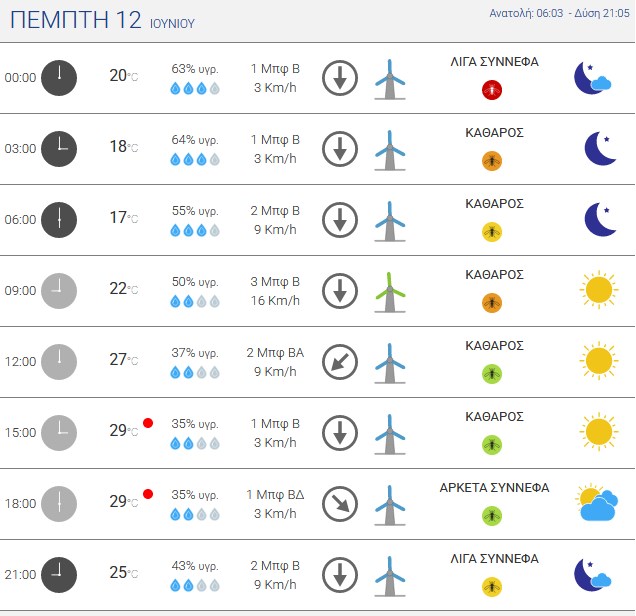Click the 3 Μποφ Β wind text

tap(275, 281)
